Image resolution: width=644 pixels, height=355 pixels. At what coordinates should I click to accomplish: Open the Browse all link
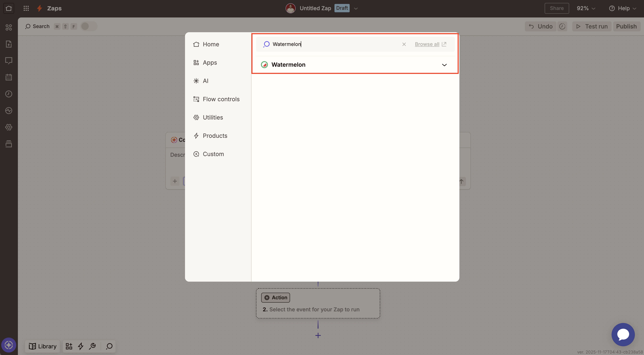coord(430,44)
